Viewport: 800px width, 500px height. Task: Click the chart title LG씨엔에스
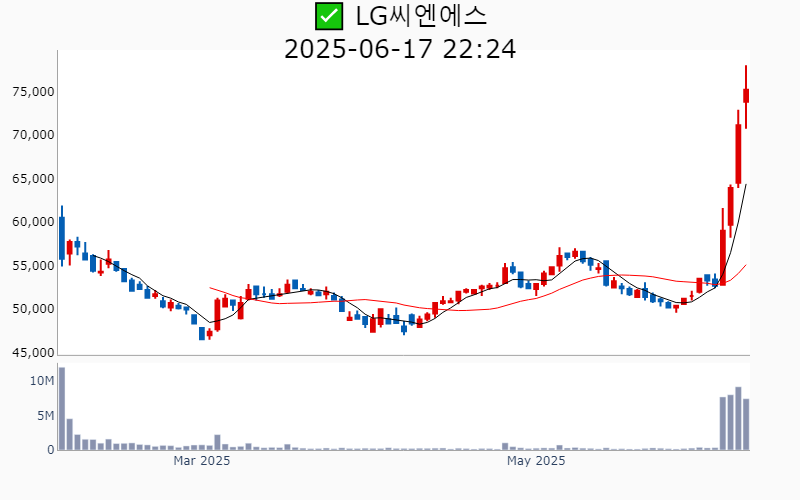[x=421, y=16]
